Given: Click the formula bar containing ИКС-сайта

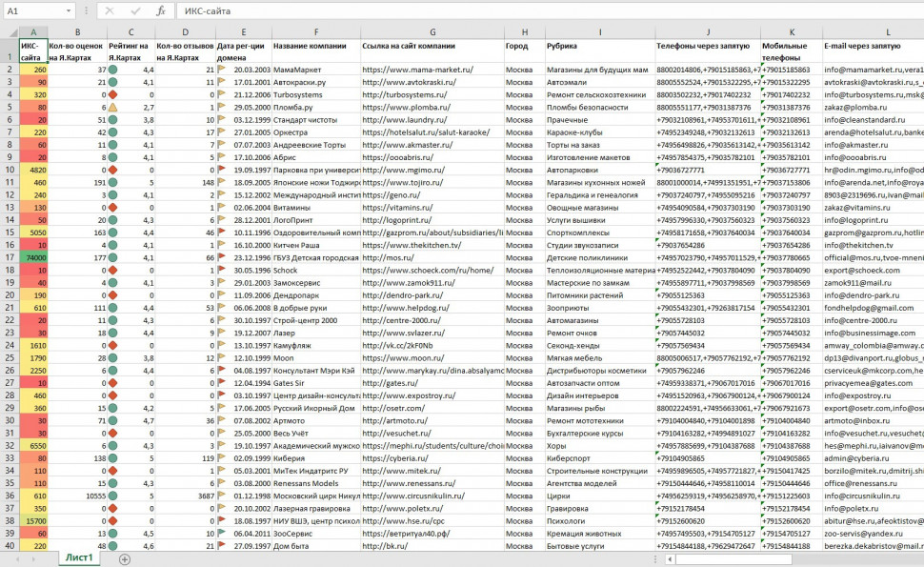Looking at the screenshot, I should pyautogui.click(x=550, y=11).
